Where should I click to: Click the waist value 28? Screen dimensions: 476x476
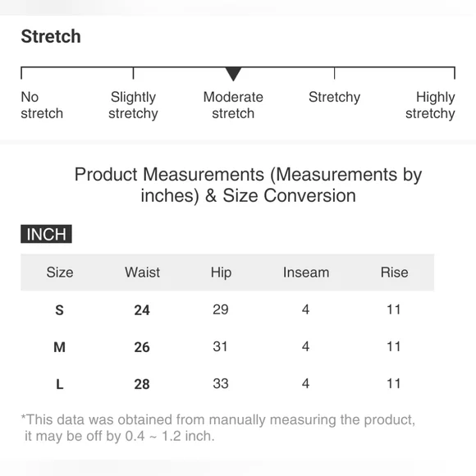(x=142, y=384)
